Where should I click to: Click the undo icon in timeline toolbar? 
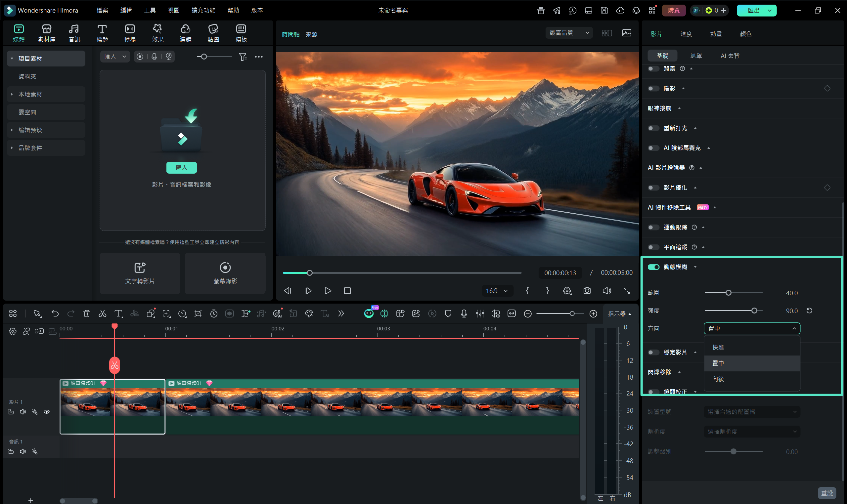[55, 314]
